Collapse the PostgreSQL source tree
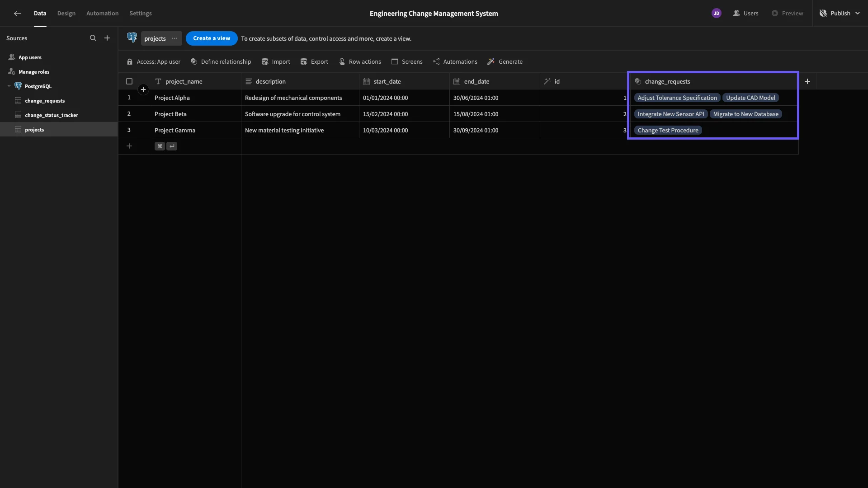The height and width of the screenshot is (488, 868). (9, 86)
